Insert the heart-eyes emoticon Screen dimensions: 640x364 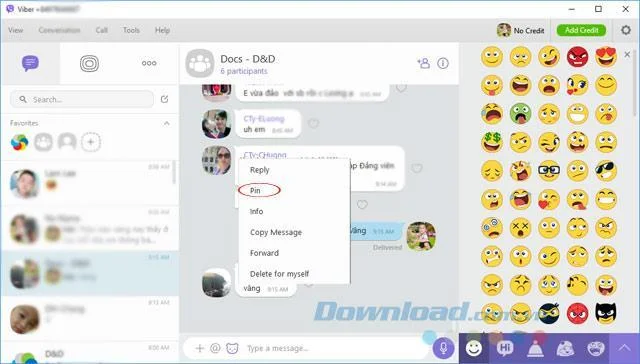click(606, 57)
